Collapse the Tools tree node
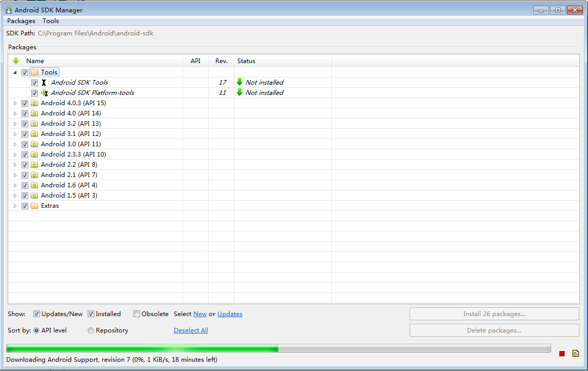Image resolution: width=588 pixels, height=371 pixels. tap(15, 72)
